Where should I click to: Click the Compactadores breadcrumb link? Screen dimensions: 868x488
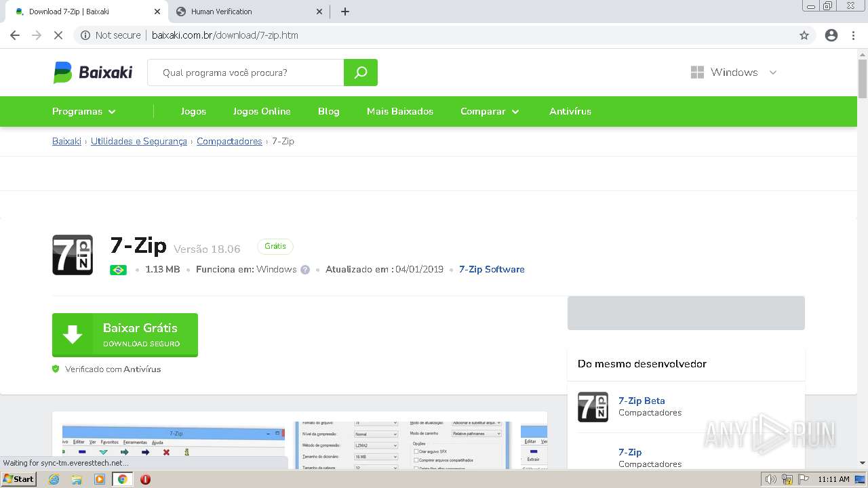click(229, 141)
